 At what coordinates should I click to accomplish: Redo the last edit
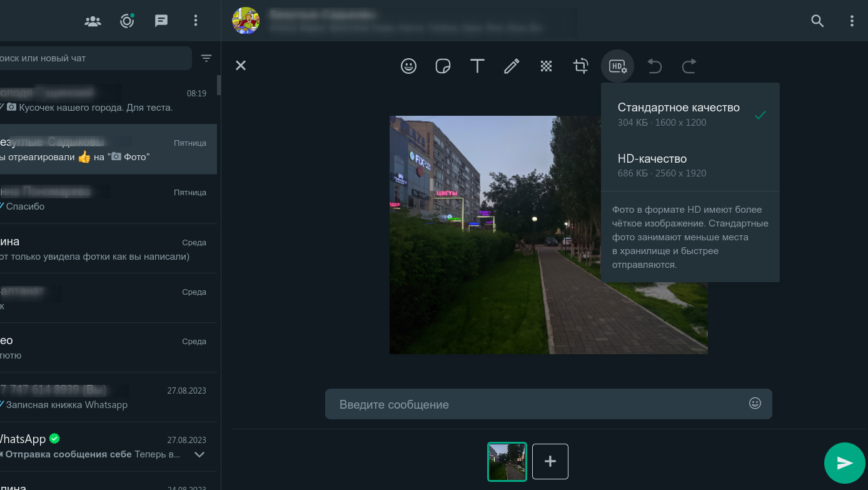(689, 66)
